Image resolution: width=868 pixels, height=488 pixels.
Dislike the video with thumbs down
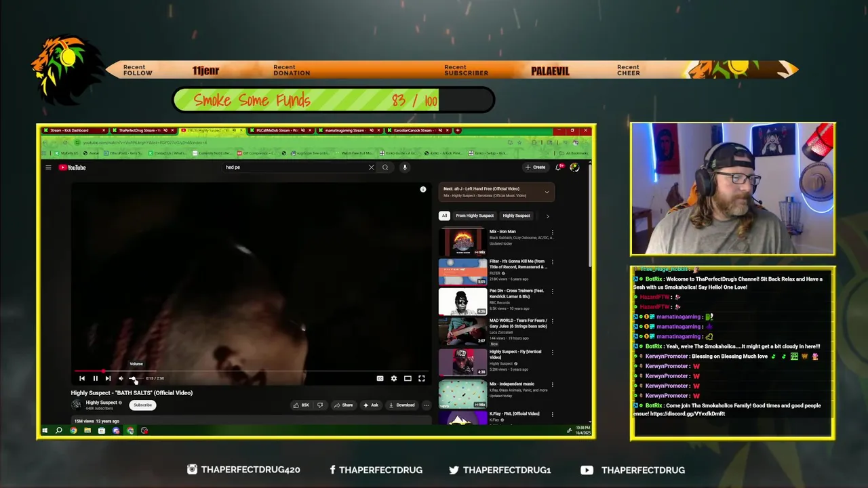pos(320,405)
